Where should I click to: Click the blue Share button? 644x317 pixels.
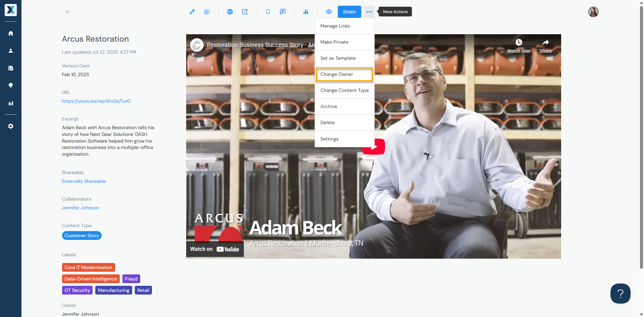click(x=349, y=12)
